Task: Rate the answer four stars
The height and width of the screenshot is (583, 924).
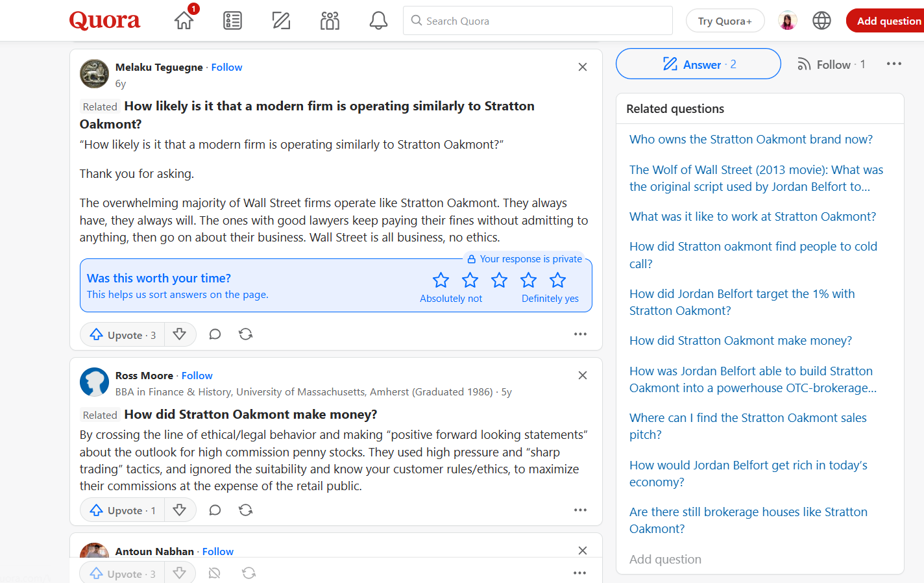Action: (528, 280)
